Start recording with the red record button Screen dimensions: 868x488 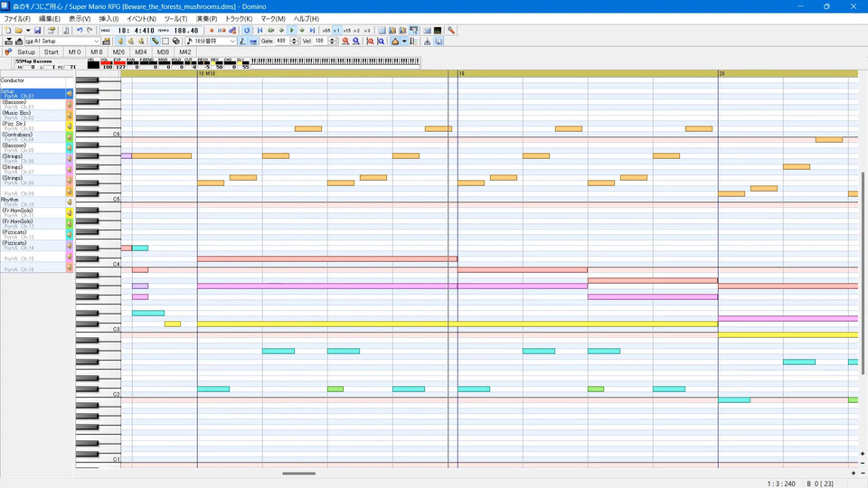click(212, 31)
